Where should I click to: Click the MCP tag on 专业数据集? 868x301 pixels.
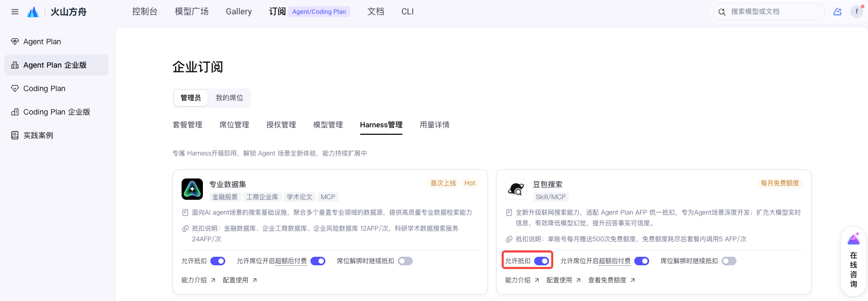coord(328,197)
